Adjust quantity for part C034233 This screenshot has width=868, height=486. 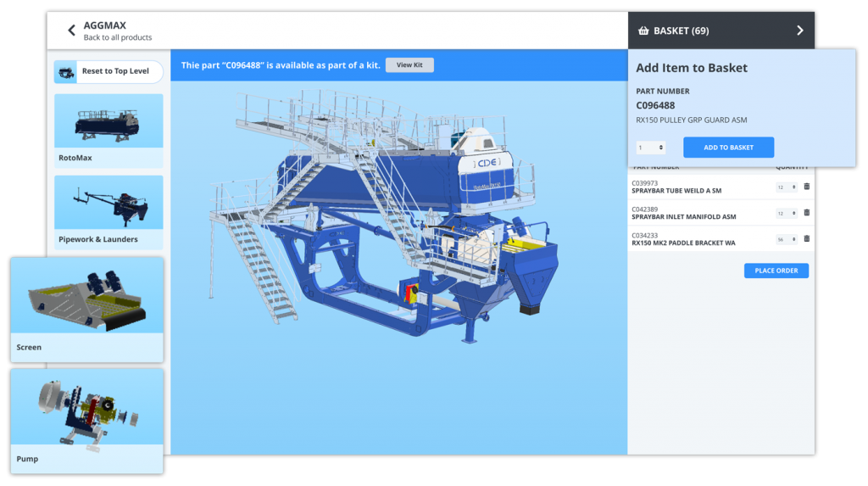[x=787, y=239]
